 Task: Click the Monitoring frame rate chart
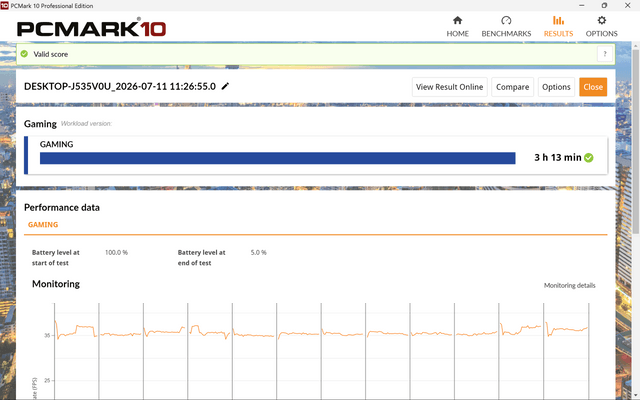point(321,351)
